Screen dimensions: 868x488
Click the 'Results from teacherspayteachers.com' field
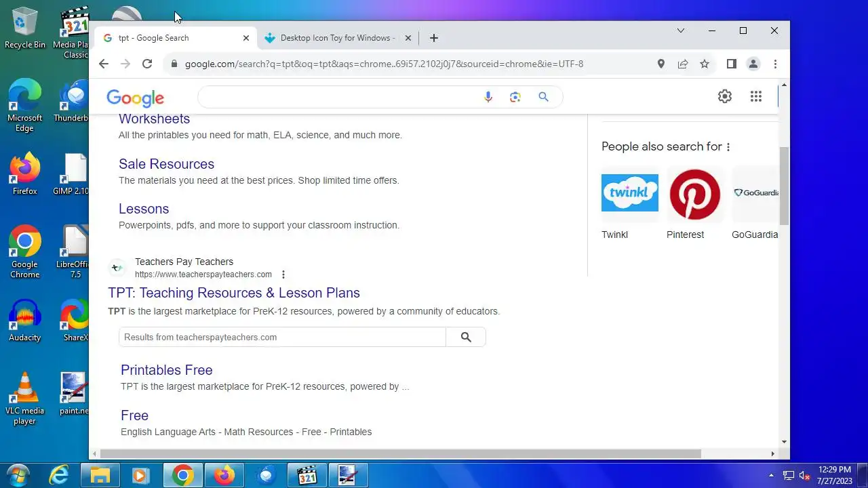[x=282, y=337]
